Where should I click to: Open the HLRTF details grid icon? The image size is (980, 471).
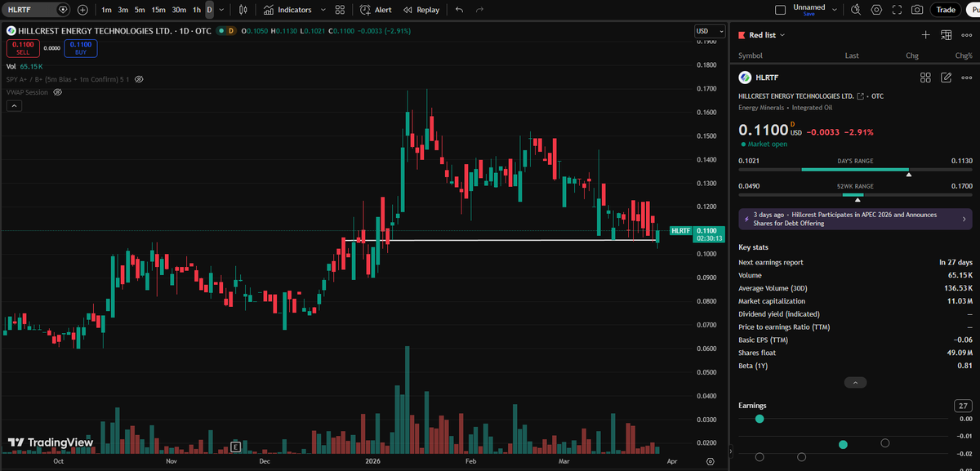tap(925, 78)
